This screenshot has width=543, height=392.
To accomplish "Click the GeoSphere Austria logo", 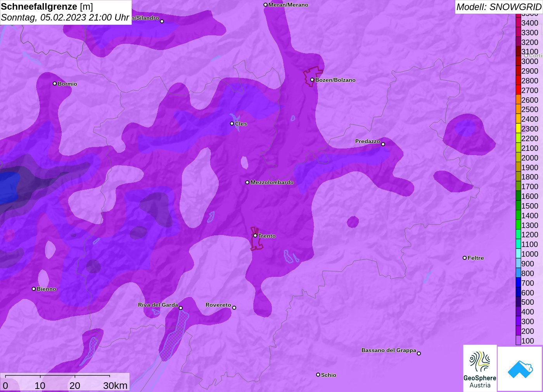I will (480, 368).
